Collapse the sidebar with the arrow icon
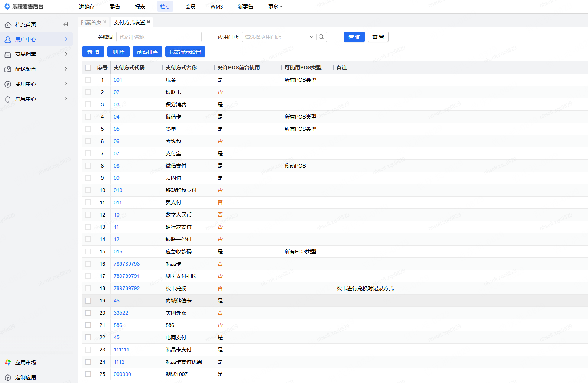The width and height of the screenshot is (588, 383). click(66, 24)
